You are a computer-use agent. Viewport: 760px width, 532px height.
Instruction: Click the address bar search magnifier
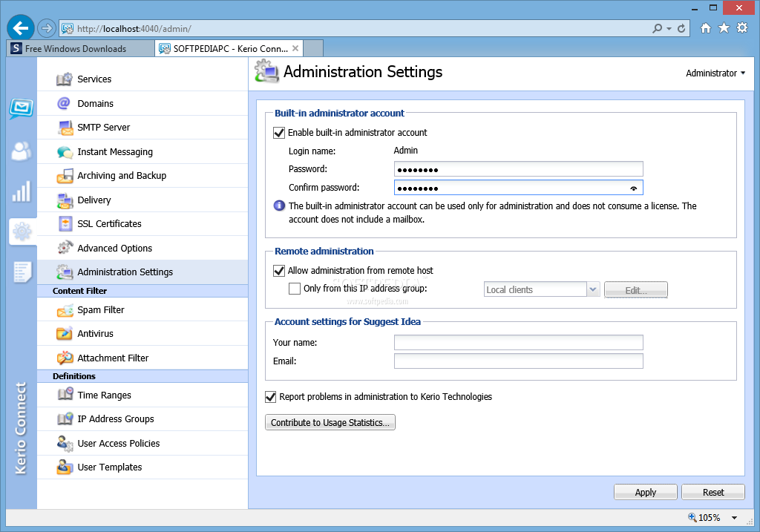pos(657,29)
